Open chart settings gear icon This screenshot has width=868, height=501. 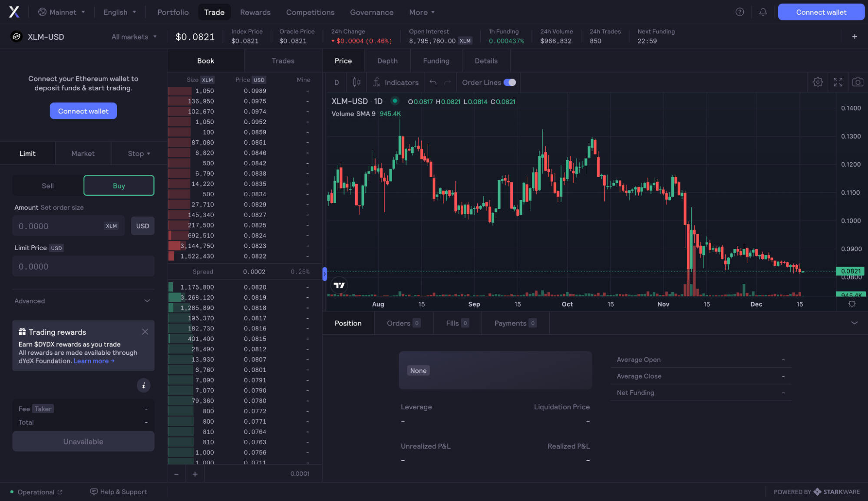(x=818, y=82)
